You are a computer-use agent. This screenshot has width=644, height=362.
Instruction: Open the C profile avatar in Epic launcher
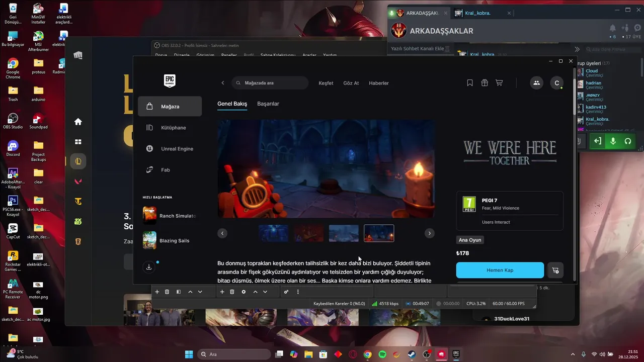click(x=556, y=83)
